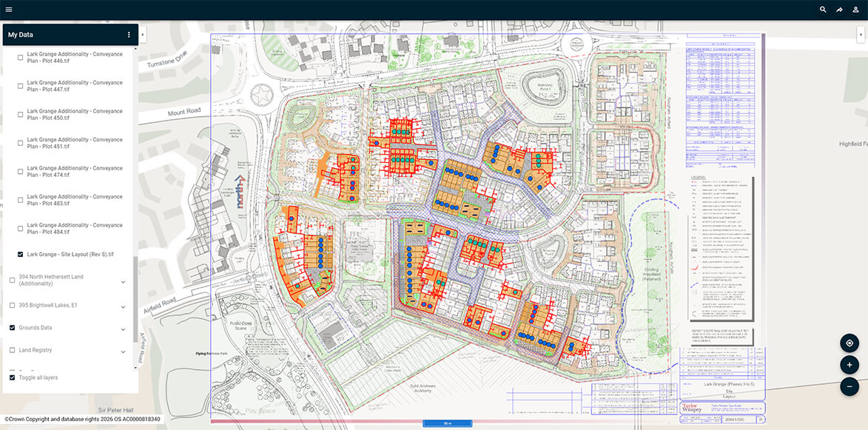
Task: Open the hamburger main menu
Action: pyautogui.click(x=9, y=10)
